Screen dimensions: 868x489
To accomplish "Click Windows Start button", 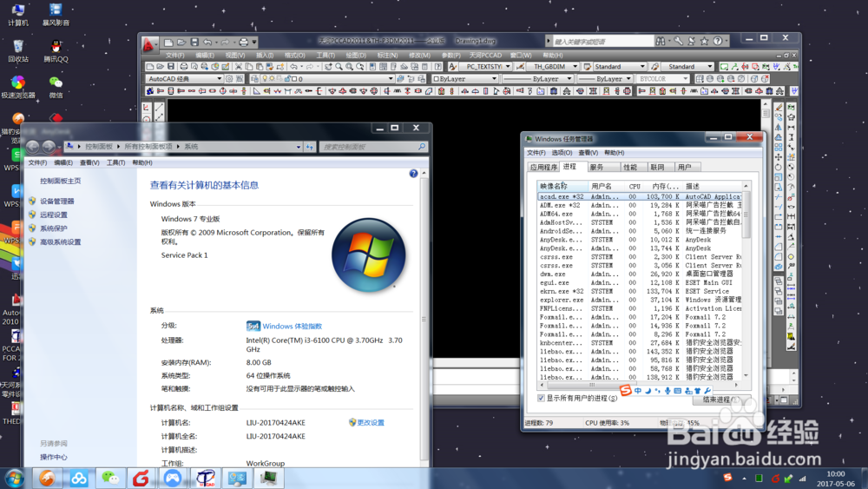I will tap(15, 478).
